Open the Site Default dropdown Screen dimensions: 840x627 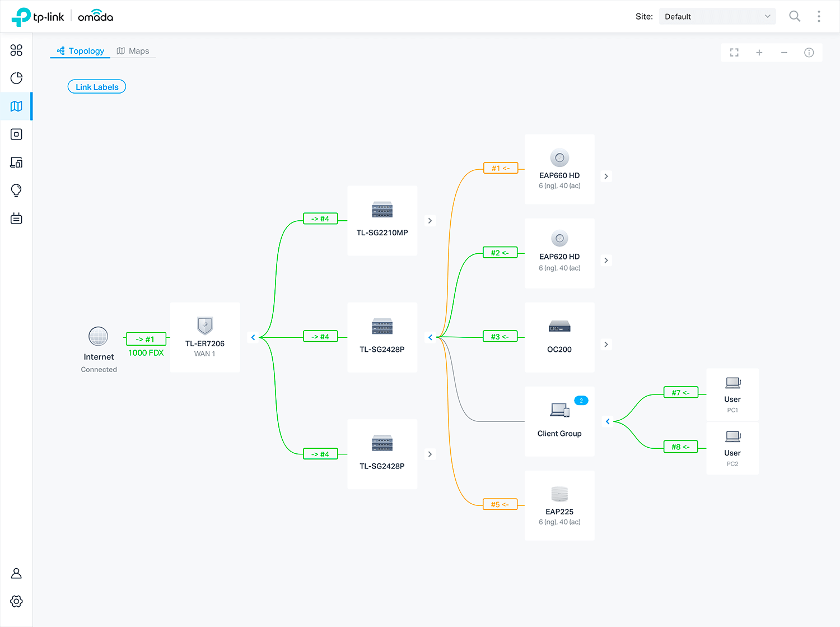pos(717,16)
